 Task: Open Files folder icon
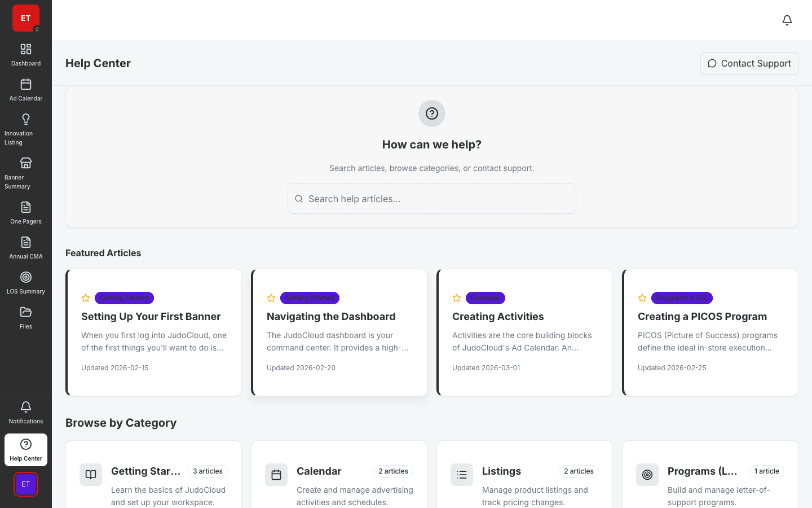[x=26, y=312]
